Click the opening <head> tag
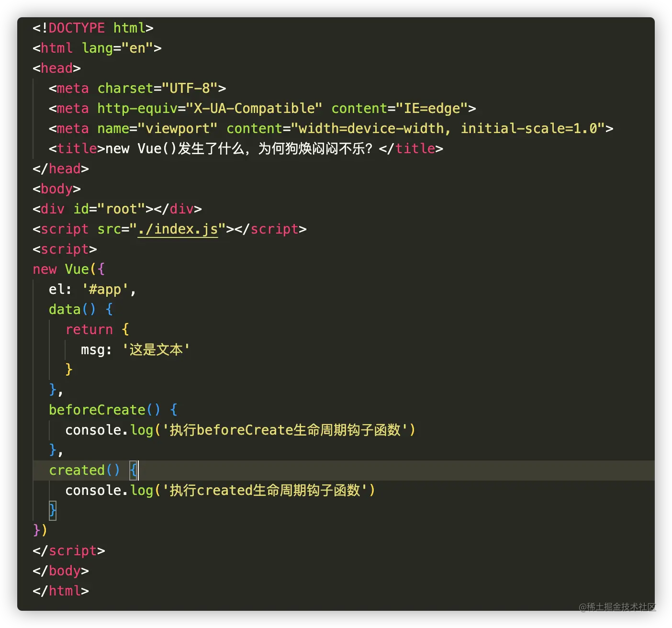Screen dimensions: 672x628 click(x=56, y=68)
